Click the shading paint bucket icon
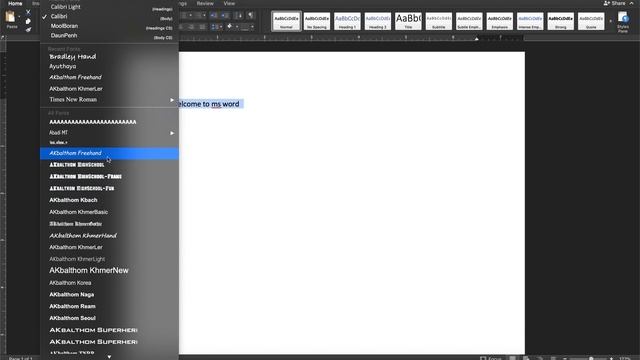Screen dimensions: 640x360 [229, 27]
